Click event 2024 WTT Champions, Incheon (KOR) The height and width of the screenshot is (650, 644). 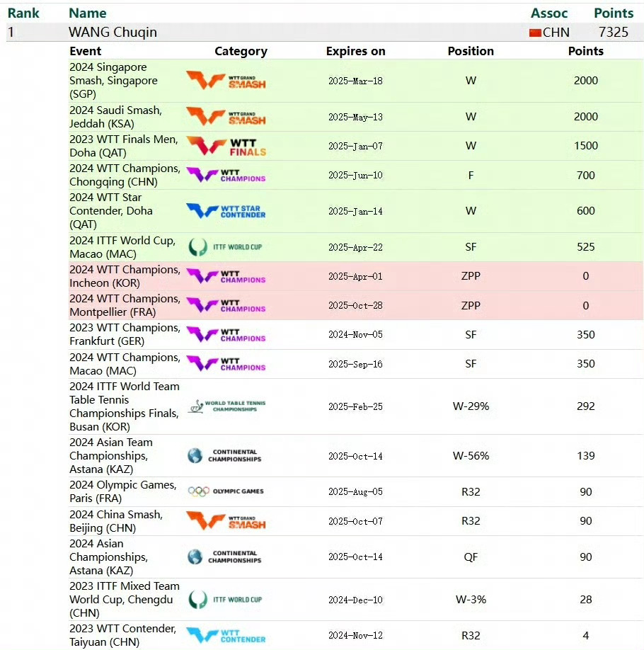tap(125, 276)
